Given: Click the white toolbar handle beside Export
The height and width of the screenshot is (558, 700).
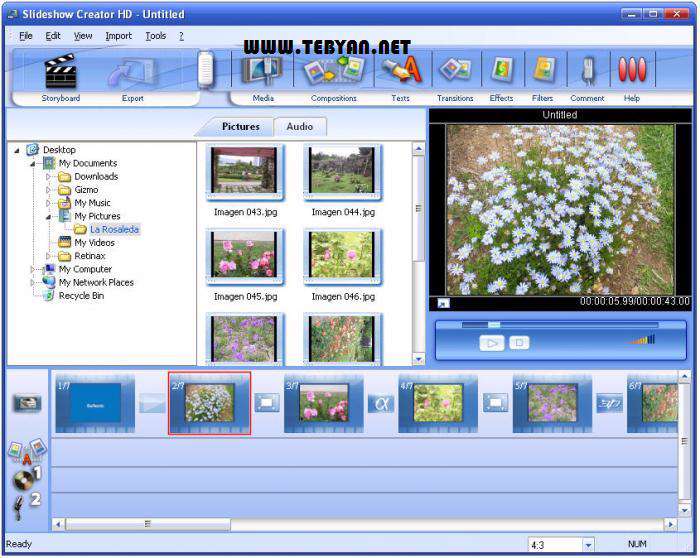Looking at the screenshot, I should 206,69.
